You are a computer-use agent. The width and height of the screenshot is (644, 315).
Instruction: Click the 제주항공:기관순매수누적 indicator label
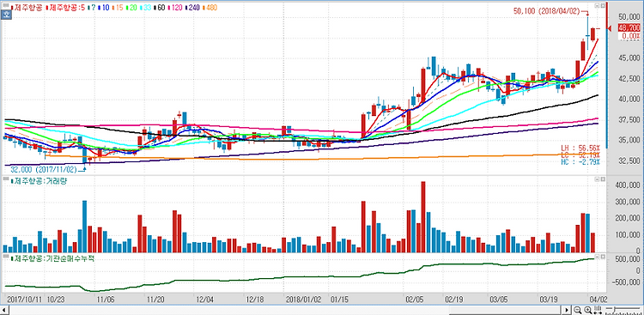pos(52,257)
